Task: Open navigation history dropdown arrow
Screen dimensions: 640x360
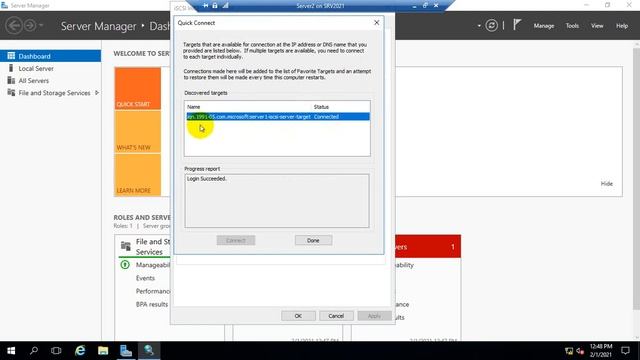Action: (x=41, y=25)
